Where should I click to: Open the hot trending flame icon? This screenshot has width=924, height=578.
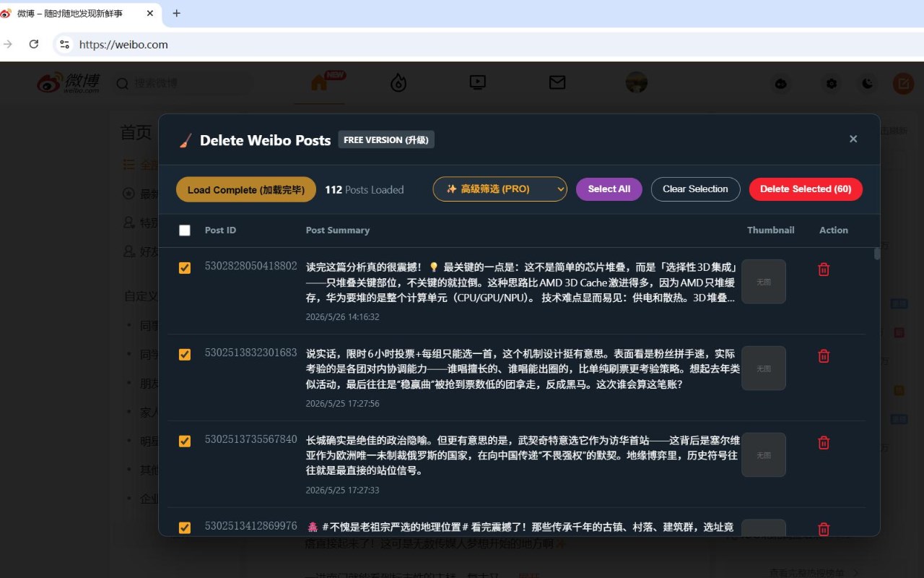(398, 83)
